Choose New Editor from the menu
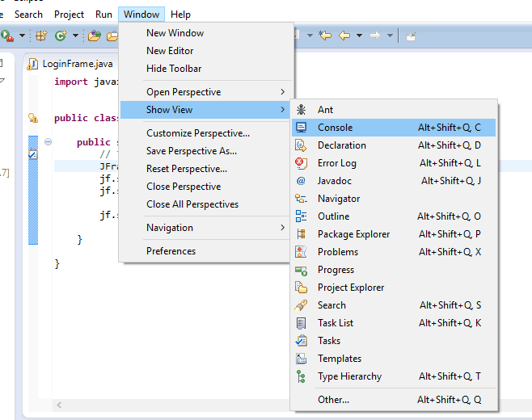 tap(206, 51)
